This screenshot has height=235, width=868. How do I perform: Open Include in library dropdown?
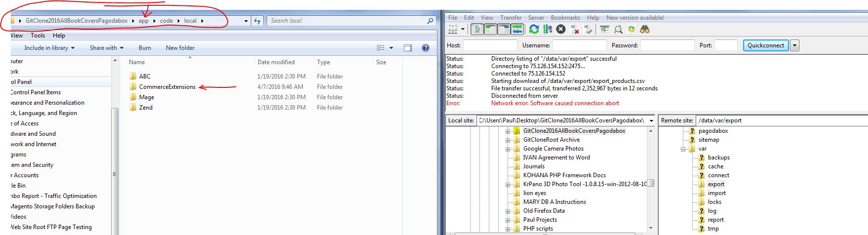point(49,48)
